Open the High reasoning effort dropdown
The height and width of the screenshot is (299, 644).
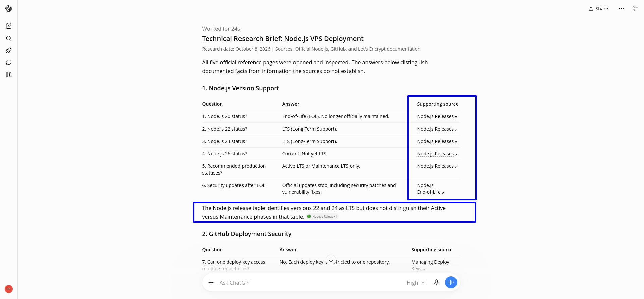coord(416,283)
